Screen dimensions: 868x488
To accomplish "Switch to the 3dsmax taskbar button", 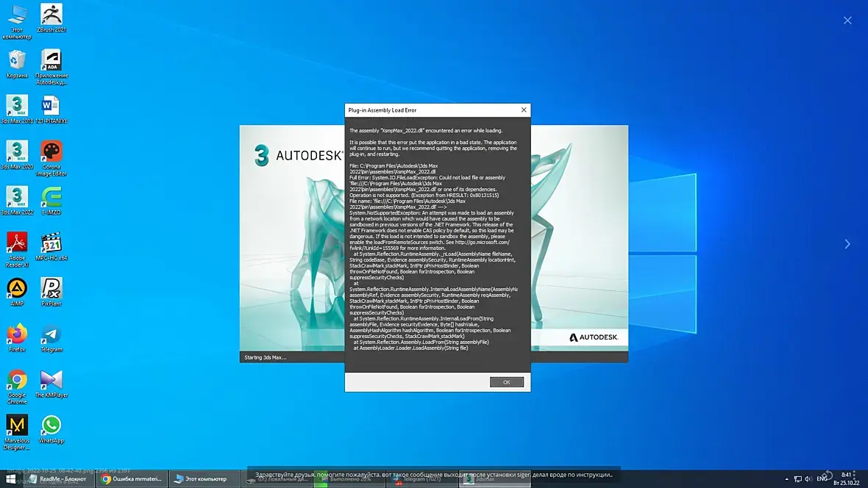I will point(495,479).
